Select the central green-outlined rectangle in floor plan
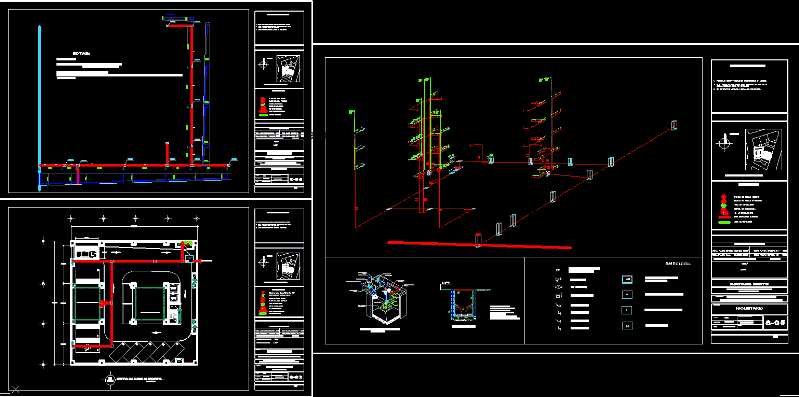This screenshot has height=397, width=799. click(149, 304)
